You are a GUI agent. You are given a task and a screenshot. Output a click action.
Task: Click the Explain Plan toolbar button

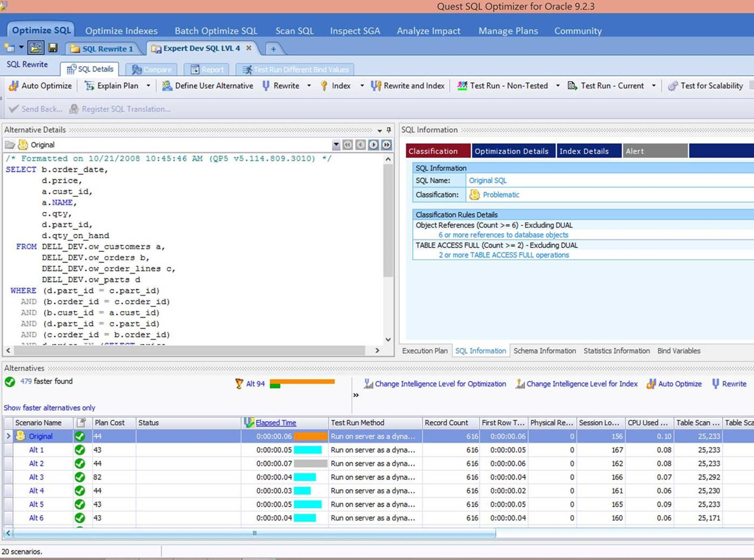pos(112,86)
